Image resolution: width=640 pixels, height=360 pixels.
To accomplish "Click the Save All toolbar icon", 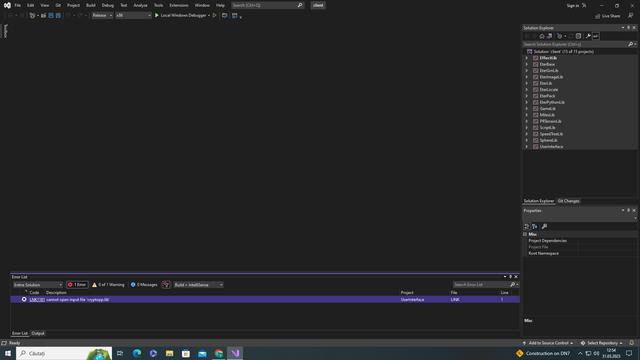I will (58, 16).
